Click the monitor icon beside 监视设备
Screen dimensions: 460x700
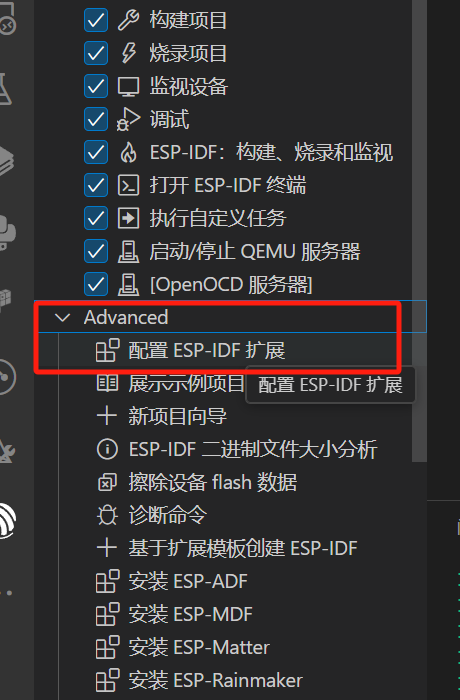coord(128,87)
